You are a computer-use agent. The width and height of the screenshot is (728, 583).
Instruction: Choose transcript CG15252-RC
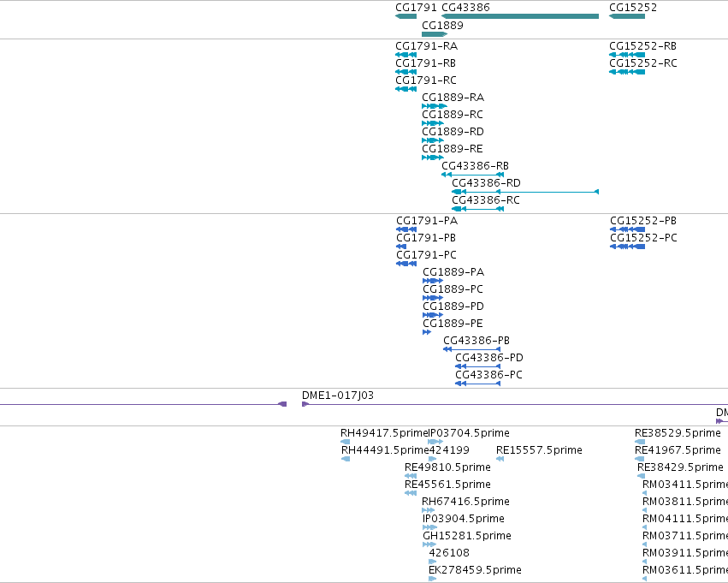[643, 63]
